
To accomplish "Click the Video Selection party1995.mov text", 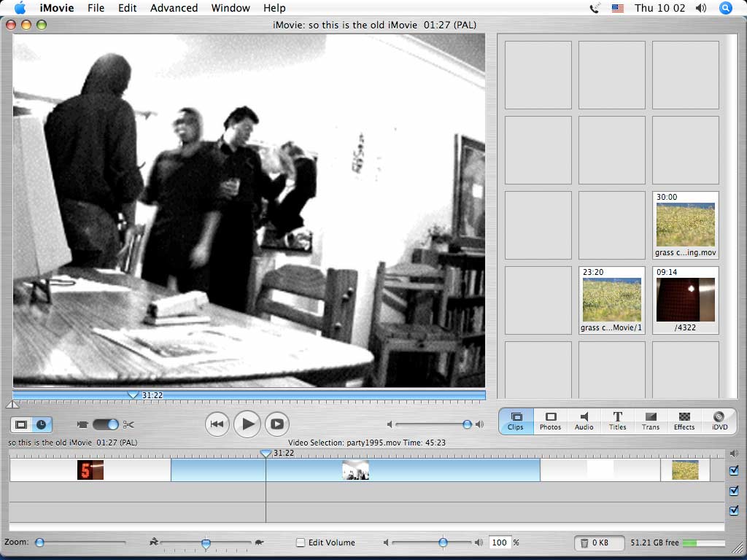I will point(367,443).
